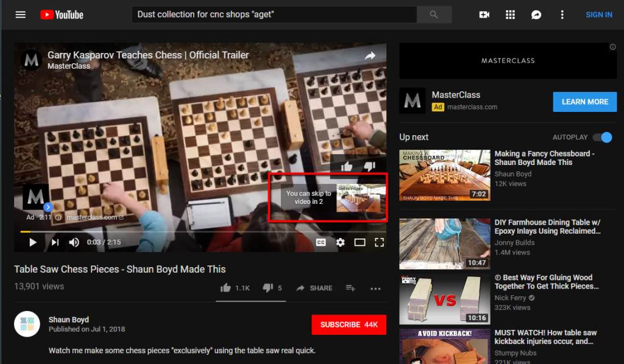The height and width of the screenshot is (364, 624).
Task: Switch to theater mode
Action: pyautogui.click(x=360, y=242)
